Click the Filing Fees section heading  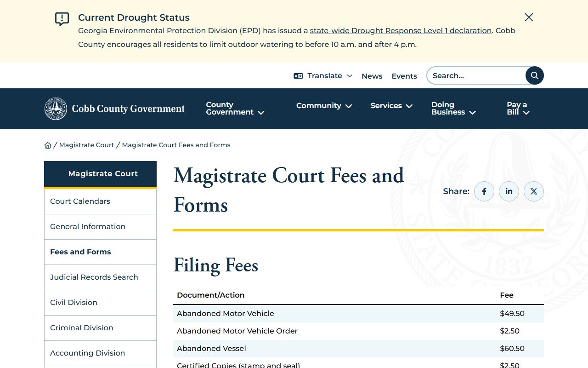(x=216, y=266)
